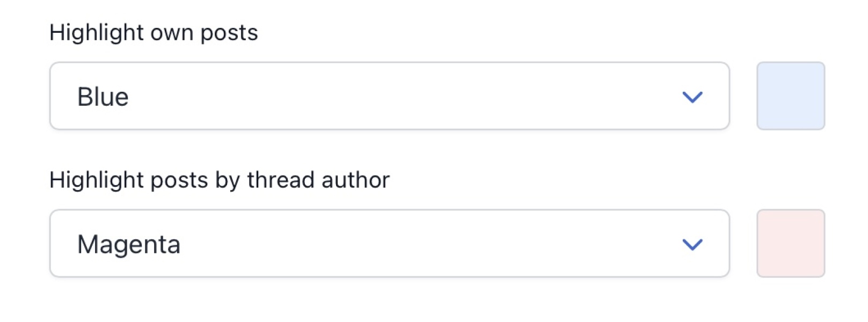Click the light pink color preview swatch
Viewport: 868px width, 322px height.
[790, 244]
